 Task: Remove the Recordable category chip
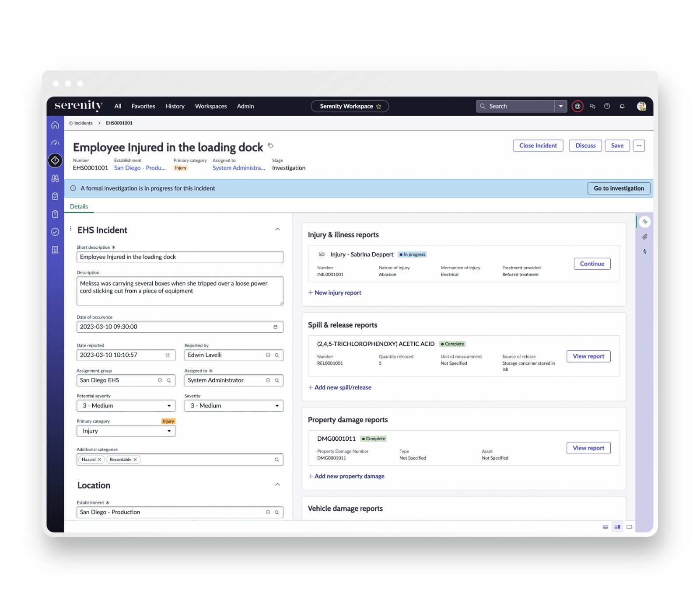[x=136, y=460]
